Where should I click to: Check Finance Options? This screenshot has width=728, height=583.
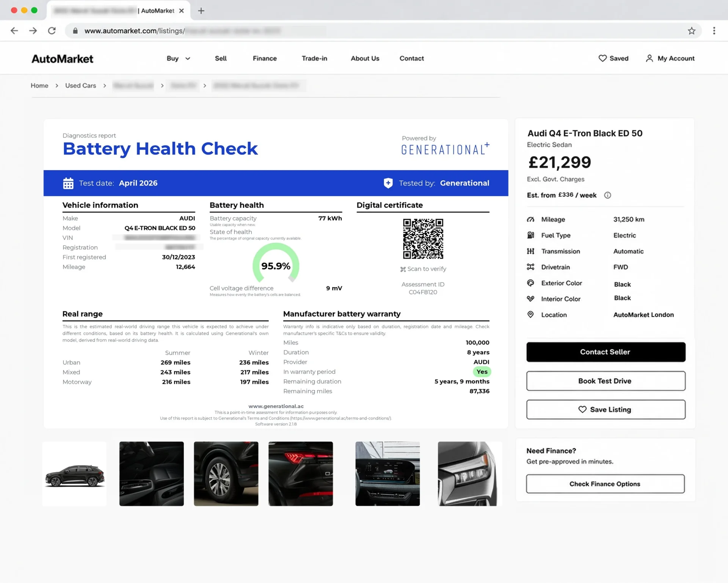pyautogui.click(x=605, y=484)
